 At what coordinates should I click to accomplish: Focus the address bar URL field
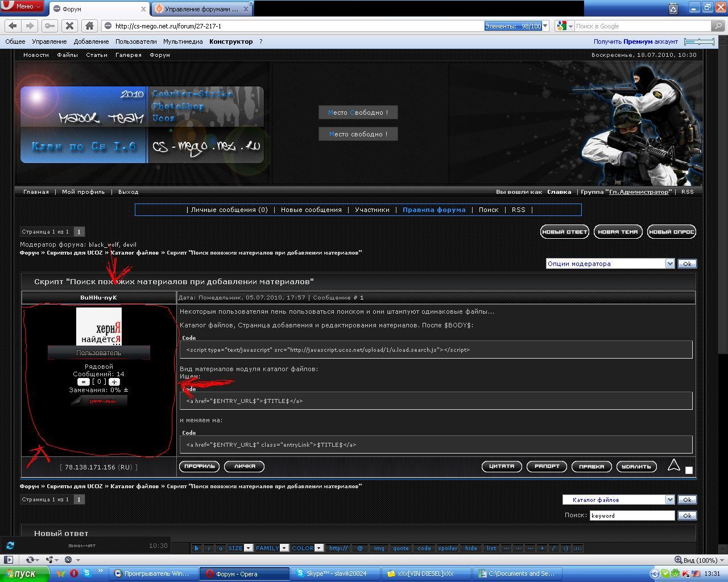click(x=293, y=26)
